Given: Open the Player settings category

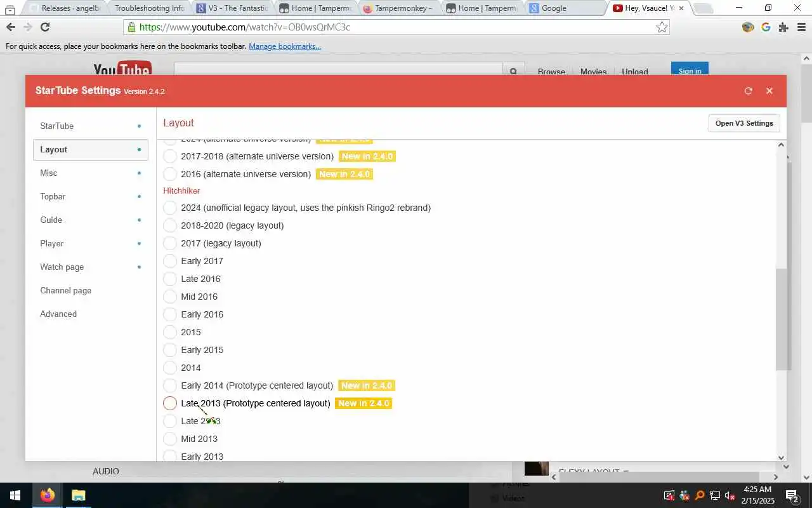Looking at the screenshot, I should coord(91,243).
